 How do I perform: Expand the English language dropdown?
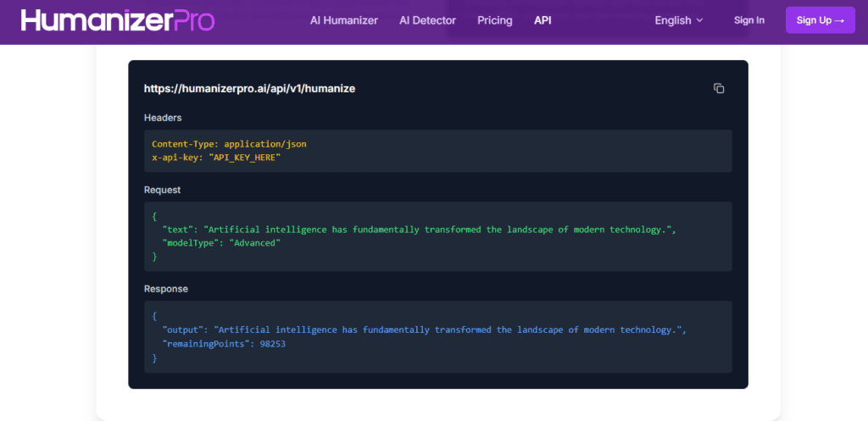[679, 20]
